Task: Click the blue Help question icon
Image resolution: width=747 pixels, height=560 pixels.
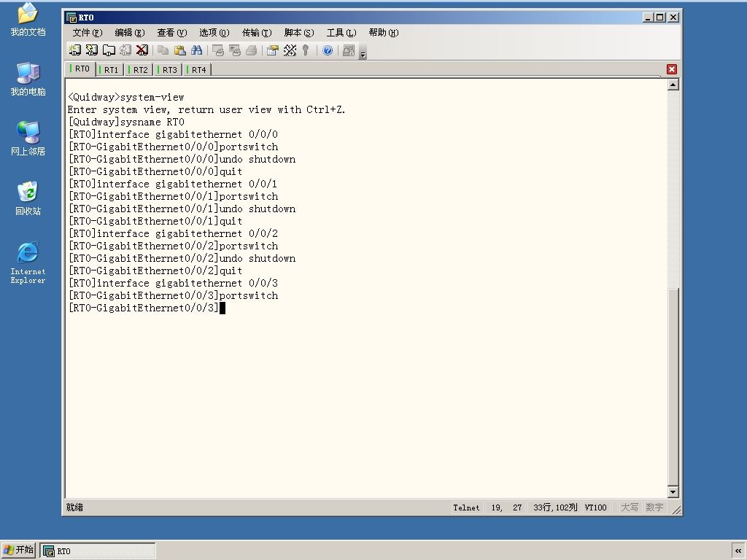Action: tap(328, 50)
